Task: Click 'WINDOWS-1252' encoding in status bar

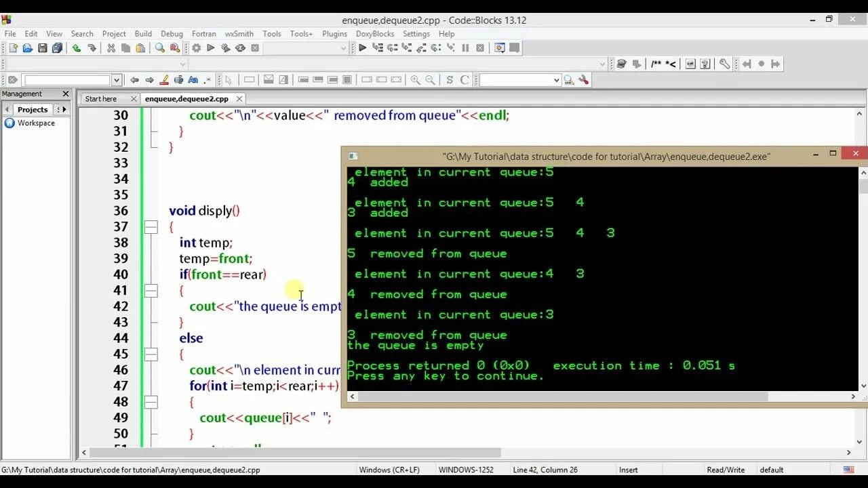Action: point(466,470)
